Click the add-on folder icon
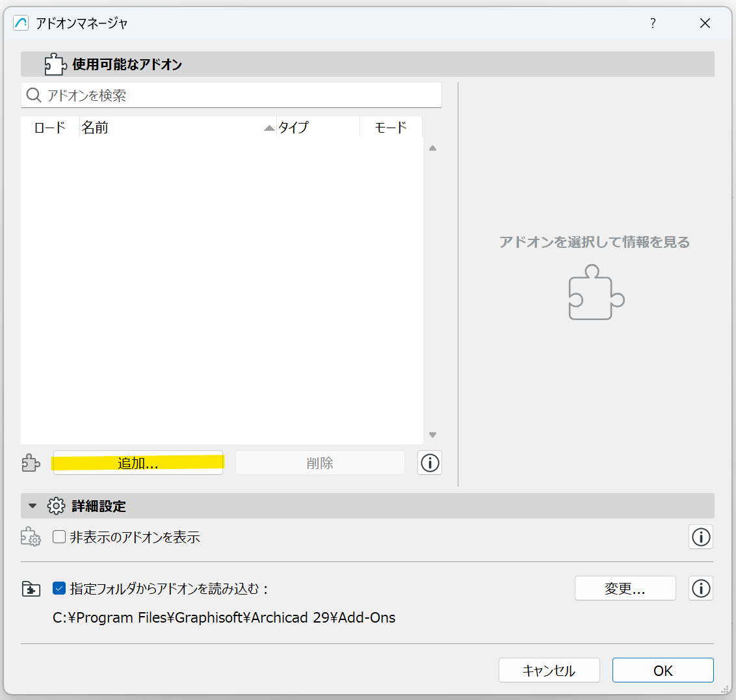This screenshot has height=700, width=736. point(31,589)
